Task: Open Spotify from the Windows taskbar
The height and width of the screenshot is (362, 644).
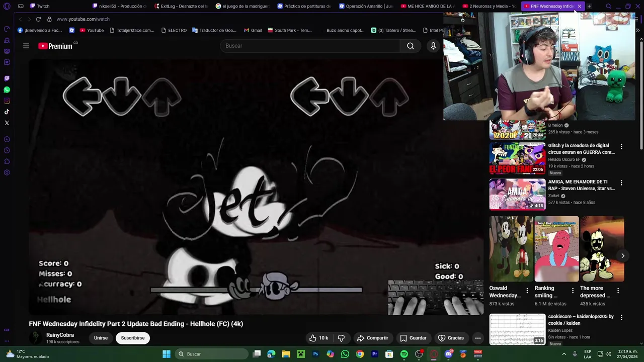Action: [404, 354]
